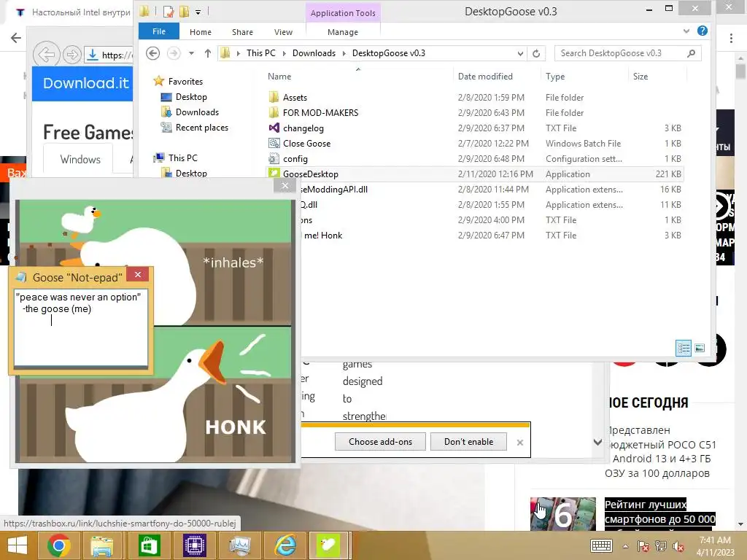Open the Explorer Help question mark icon
The width and height of the screenshot is (747, 560).
[703, 31]
